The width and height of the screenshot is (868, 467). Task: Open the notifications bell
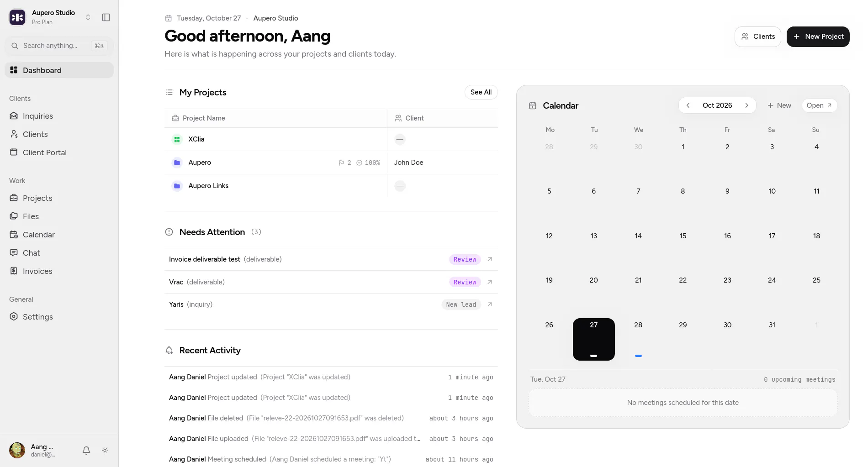[x=86, y=451]
